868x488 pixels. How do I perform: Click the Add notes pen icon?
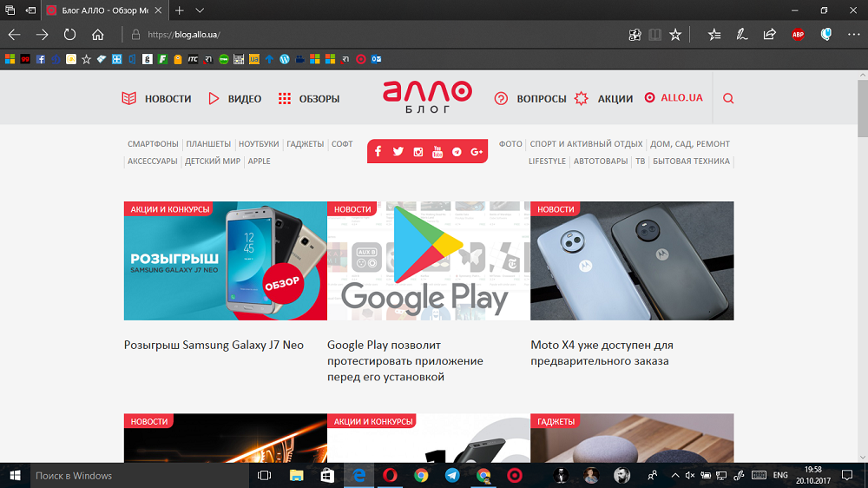(x=742, y=35)
